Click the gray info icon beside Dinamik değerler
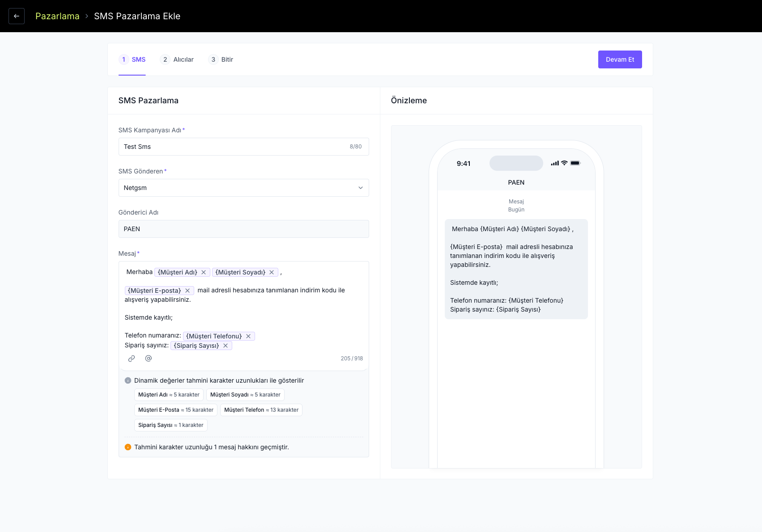The width and height of the screenshot is (762, 532). (x=128, y=380)
